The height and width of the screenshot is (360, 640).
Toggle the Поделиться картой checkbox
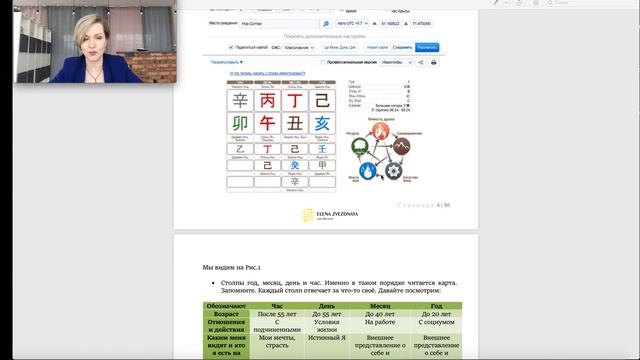tap(231, 47)
